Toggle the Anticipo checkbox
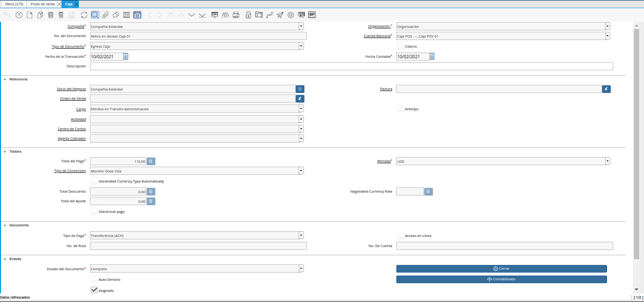The height and width of the screenshot is (302, 644). (401, 109)
